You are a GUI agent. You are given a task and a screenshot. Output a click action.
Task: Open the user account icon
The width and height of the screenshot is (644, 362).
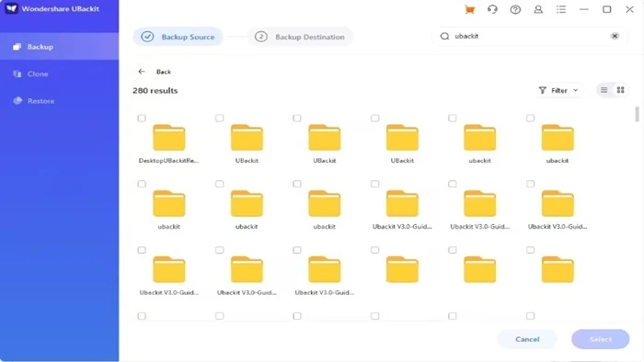(x=538, y=9)
